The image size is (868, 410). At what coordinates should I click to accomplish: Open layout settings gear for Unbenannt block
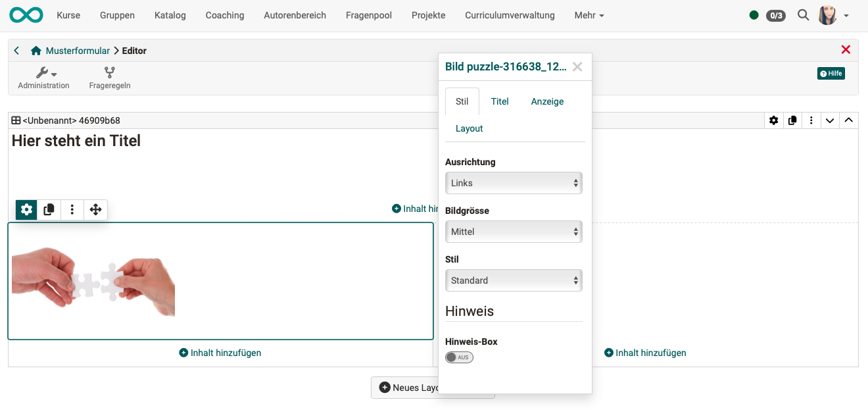tap(774, 120)
